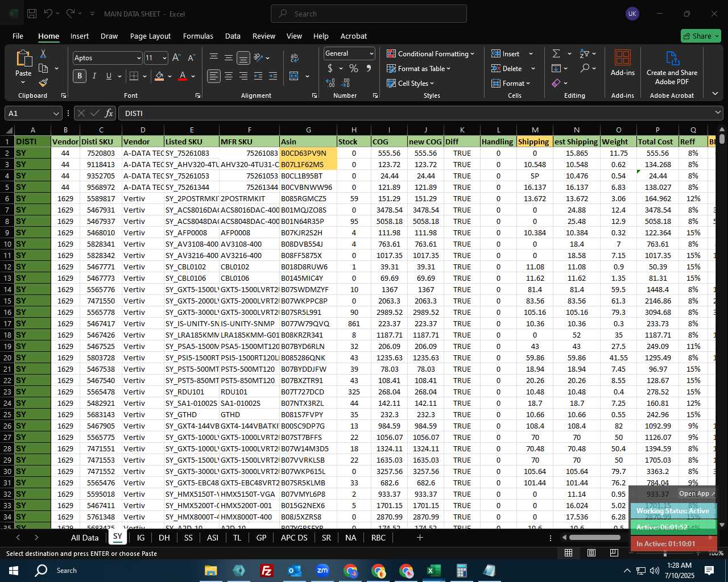Toggle Align Left
This screenshot has width=728, height=582.
click(x=214, y=76)
